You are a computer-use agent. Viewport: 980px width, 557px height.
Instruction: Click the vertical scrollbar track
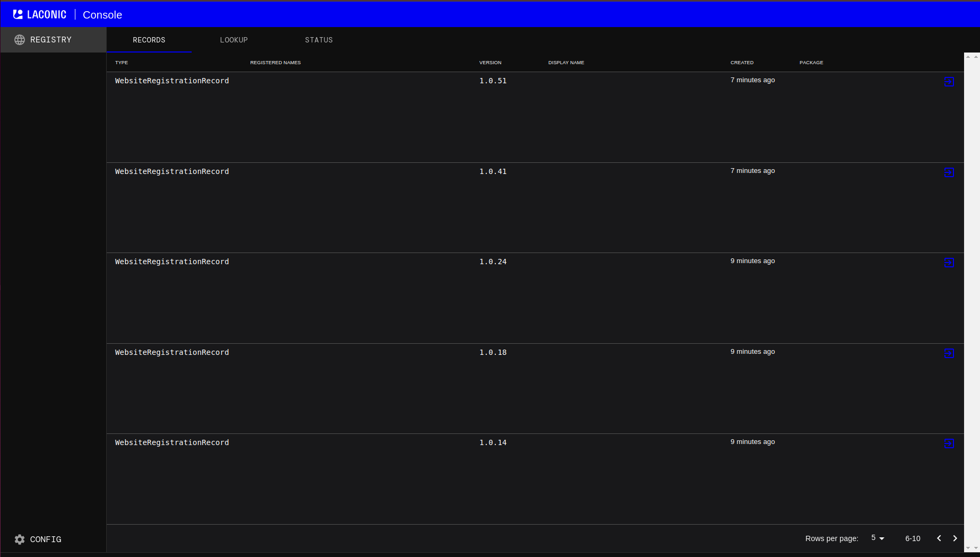tap(972, 297)
